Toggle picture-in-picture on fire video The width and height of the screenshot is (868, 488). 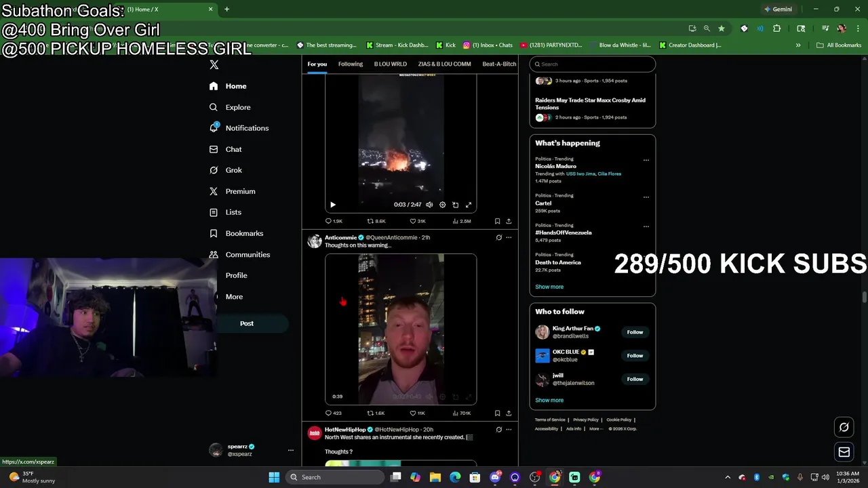pyautogui.click(x=455, y=205)
